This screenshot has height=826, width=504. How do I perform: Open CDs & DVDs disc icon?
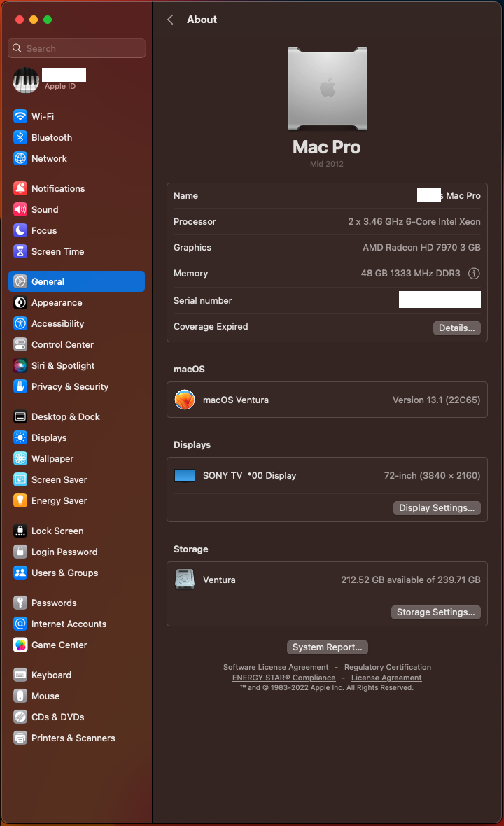click(20, 718)
